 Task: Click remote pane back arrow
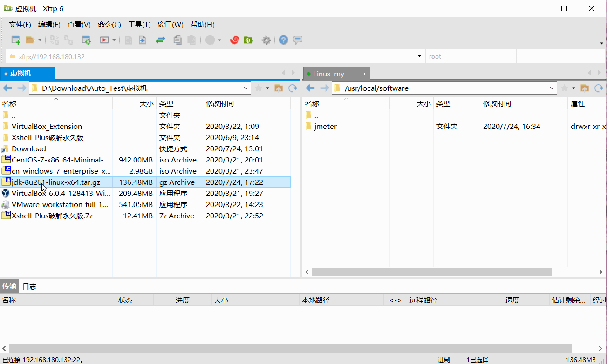click(x=310, y=88)
